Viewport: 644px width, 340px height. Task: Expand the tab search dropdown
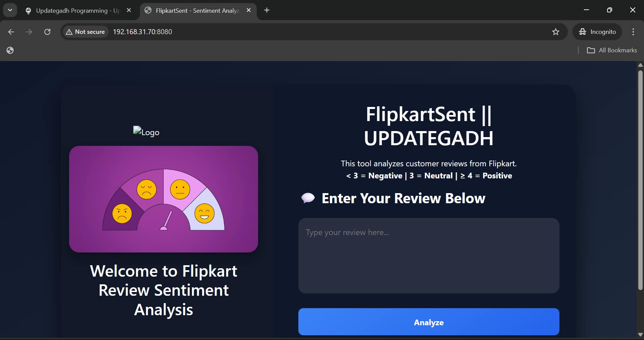coord(10,10)
